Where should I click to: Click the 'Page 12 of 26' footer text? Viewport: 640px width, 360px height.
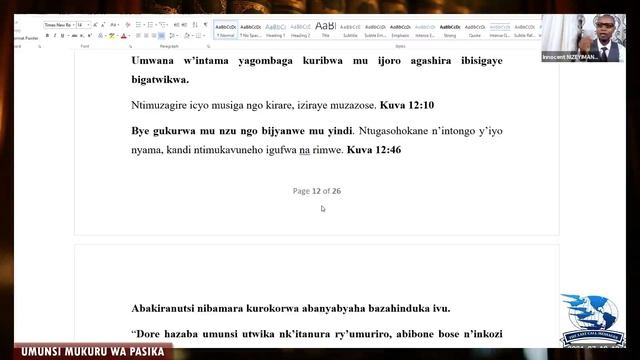click(317, 191)
